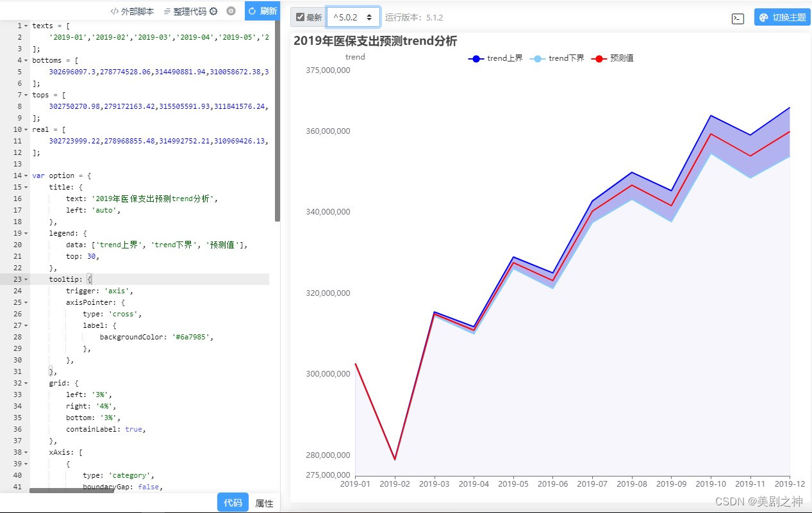Click the code line type: 'category'
The height and width of the screenshot is (513, 812).
pos(119,475)
